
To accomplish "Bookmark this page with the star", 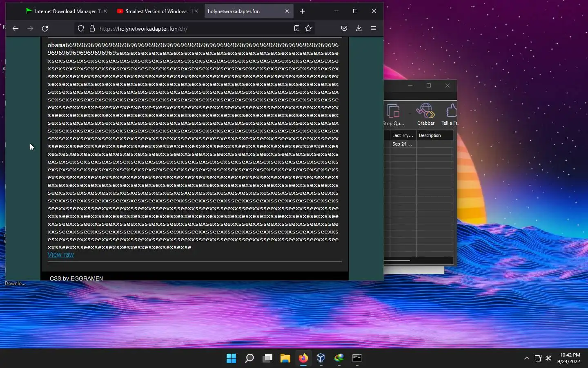I will tap(308, 28).
